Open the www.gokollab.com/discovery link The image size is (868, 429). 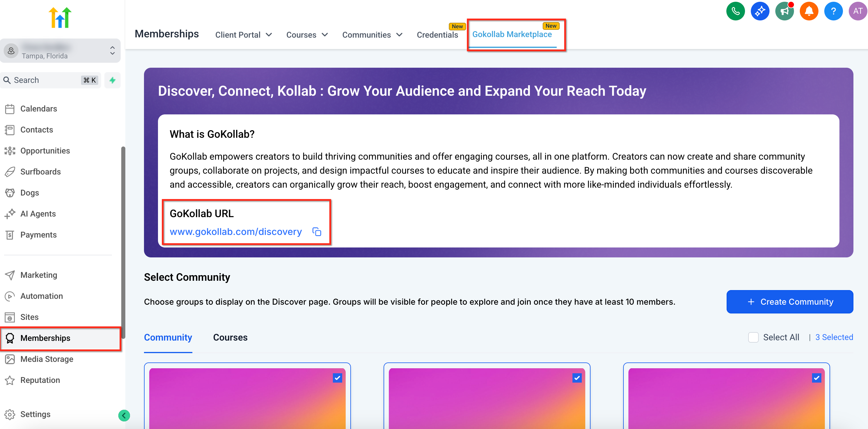[236, 232]
